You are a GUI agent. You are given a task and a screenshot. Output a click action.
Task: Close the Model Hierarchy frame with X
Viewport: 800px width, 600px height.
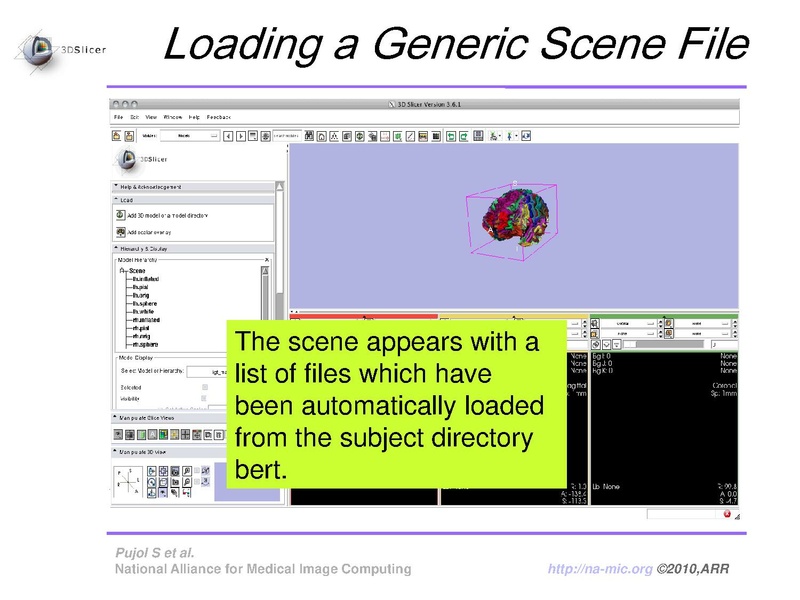coord(266,260)
